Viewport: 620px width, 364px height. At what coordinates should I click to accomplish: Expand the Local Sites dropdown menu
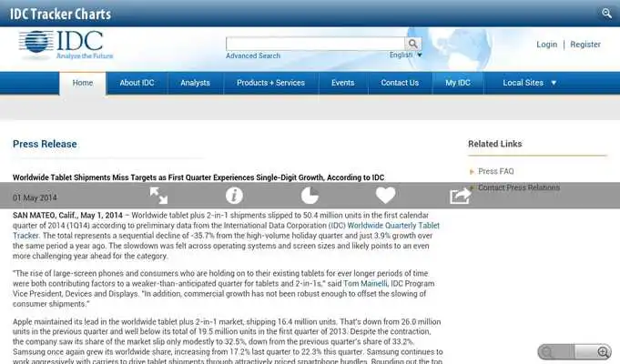530,83
